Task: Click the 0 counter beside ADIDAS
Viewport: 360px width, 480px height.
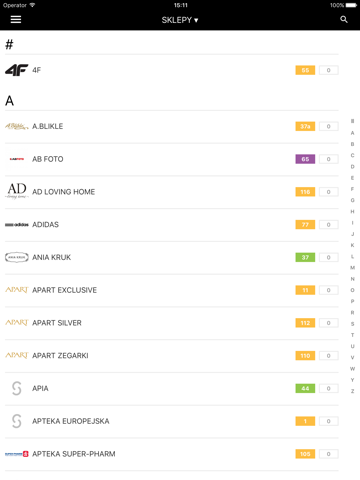Action: point(329,225)
